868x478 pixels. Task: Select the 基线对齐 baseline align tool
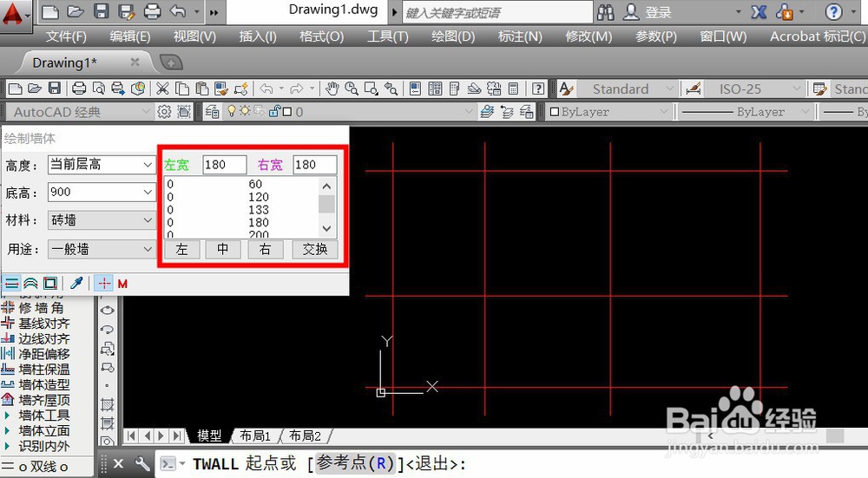[x=36, y=323]
